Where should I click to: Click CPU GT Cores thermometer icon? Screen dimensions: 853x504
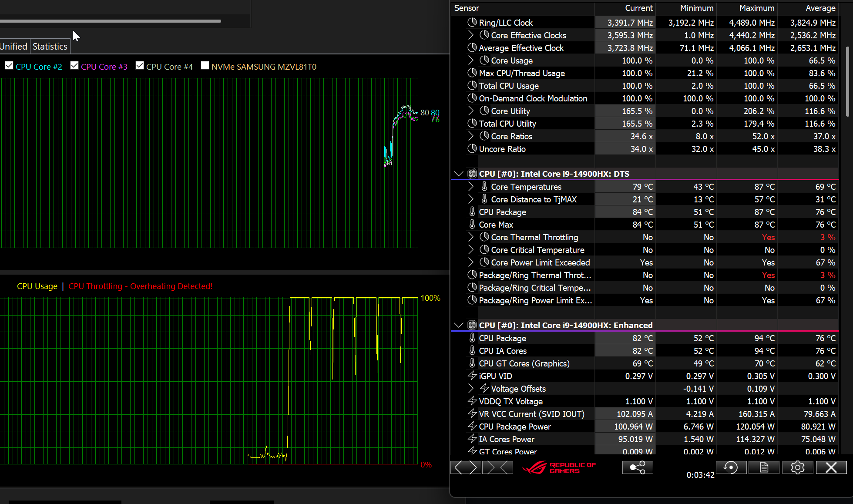(x=472, y=363)
